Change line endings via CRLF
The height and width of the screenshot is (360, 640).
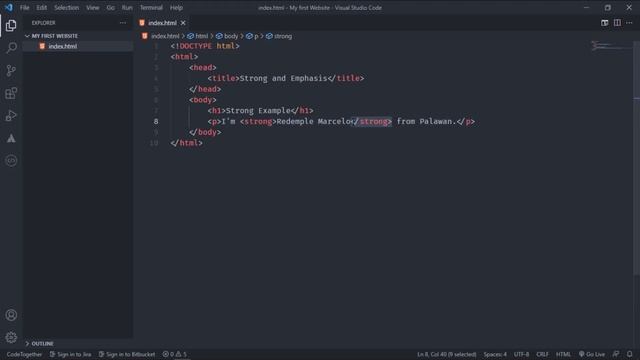tap(542, 354)
